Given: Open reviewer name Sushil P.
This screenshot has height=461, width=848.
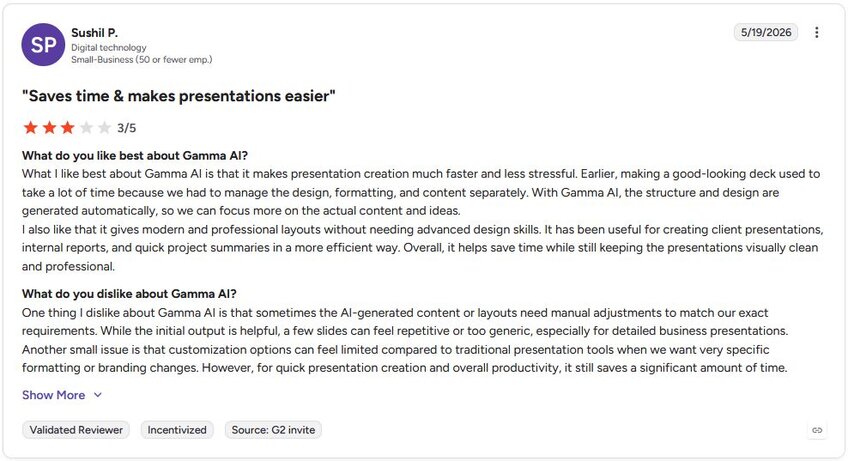Looking at the screenshot, I should 95,33.
